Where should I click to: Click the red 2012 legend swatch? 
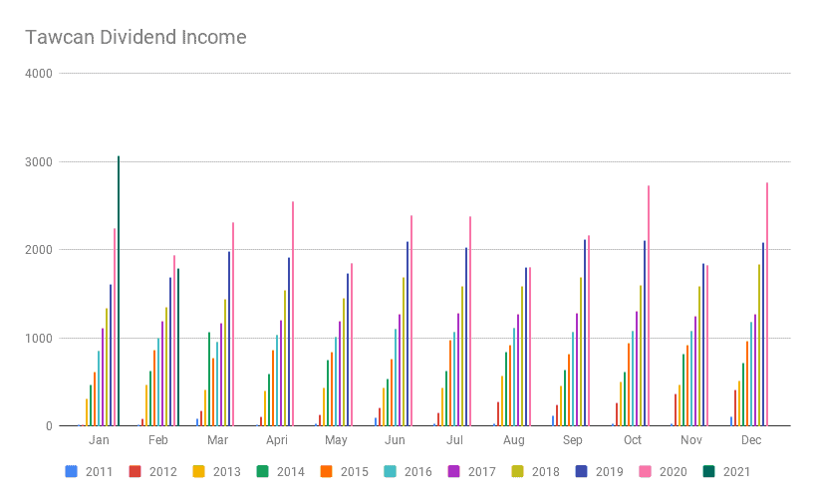134,472
